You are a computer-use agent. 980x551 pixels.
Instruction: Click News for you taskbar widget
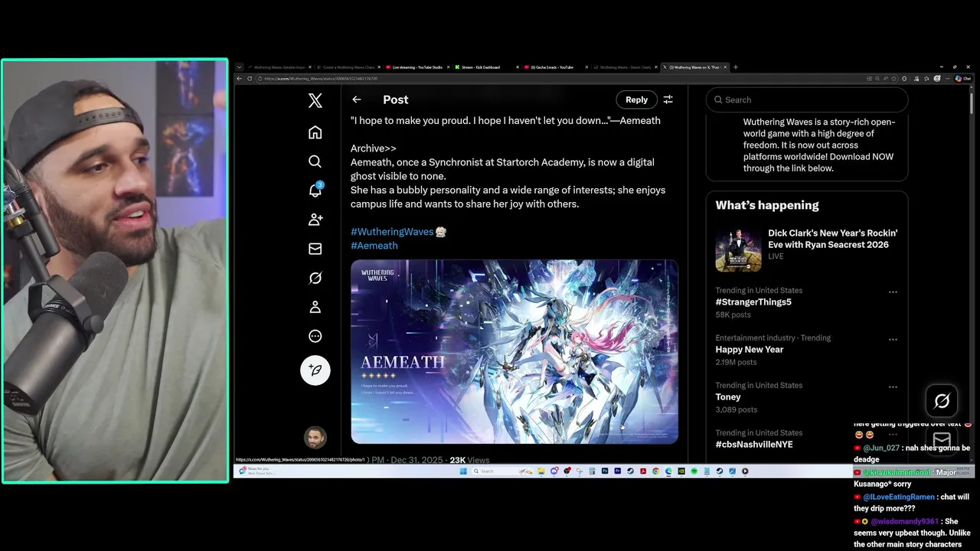tap(256, 471)
